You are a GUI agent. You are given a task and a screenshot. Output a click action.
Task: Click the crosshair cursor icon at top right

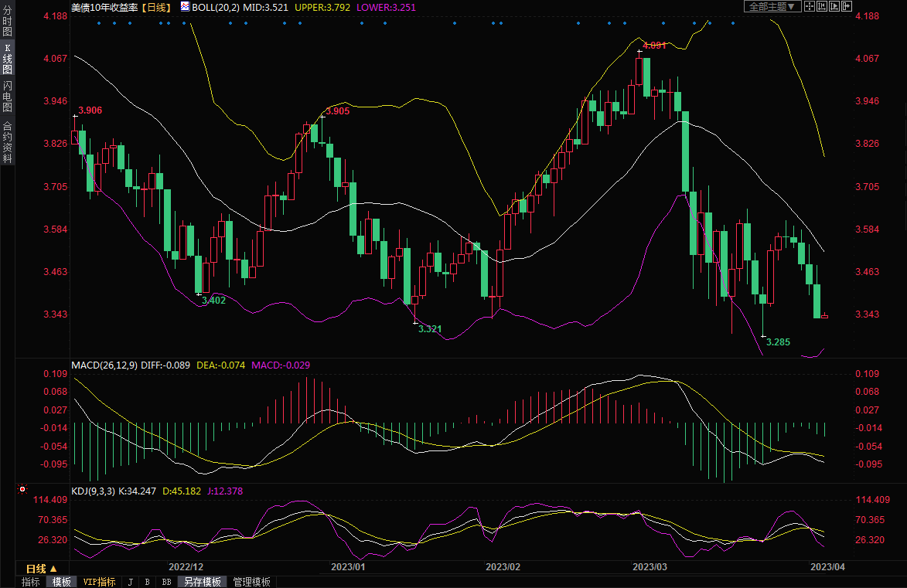(x=809, y=6)
